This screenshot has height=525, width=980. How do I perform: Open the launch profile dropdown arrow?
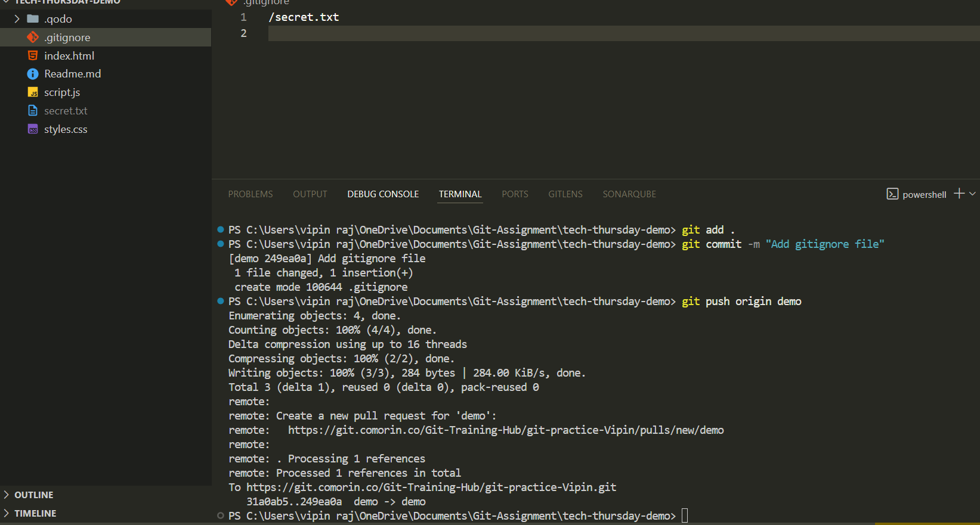coord(973,194)
